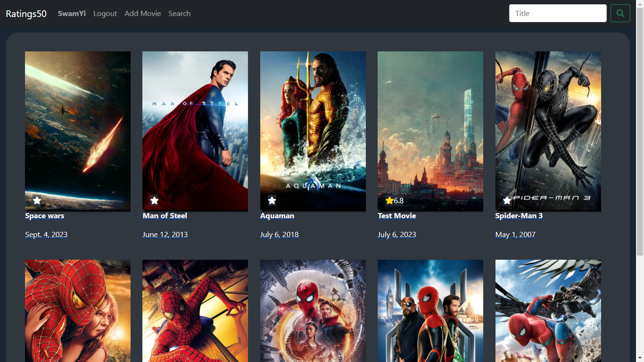Open the Ratings50 home brand link
The width and height of the screenshot is (644, 362).
pos(26,14)
